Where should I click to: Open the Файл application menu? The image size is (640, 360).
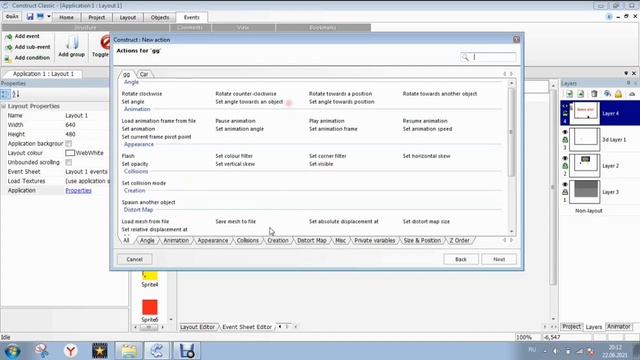12,17
